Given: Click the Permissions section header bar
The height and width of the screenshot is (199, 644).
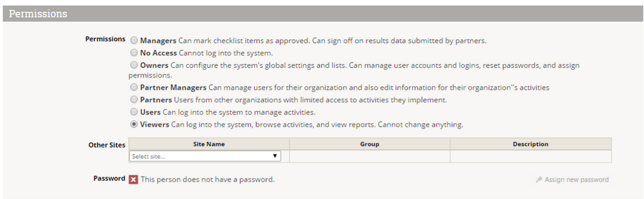Looking at the screenshot, I should coord(323,14).
